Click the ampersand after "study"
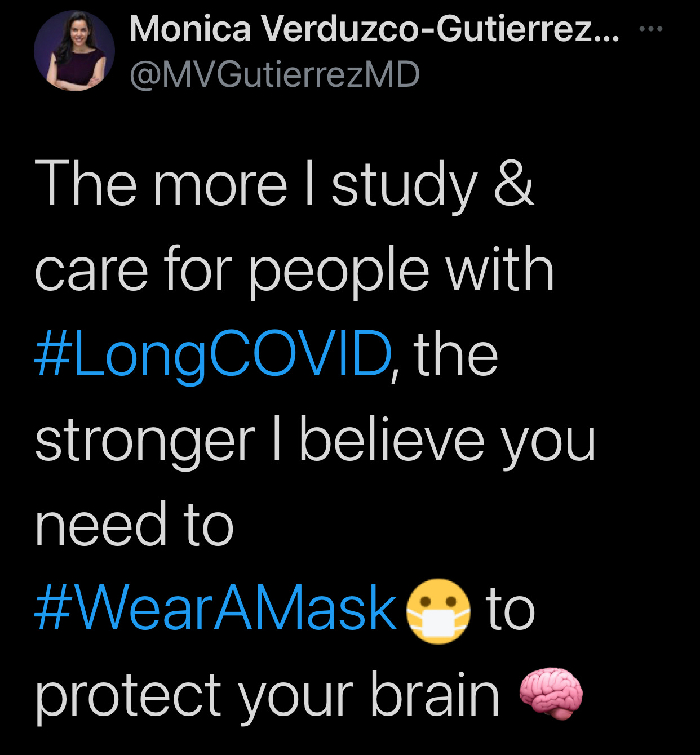Image resolution: width=700 pixels, height=755 pixels. tap(513, 183)
